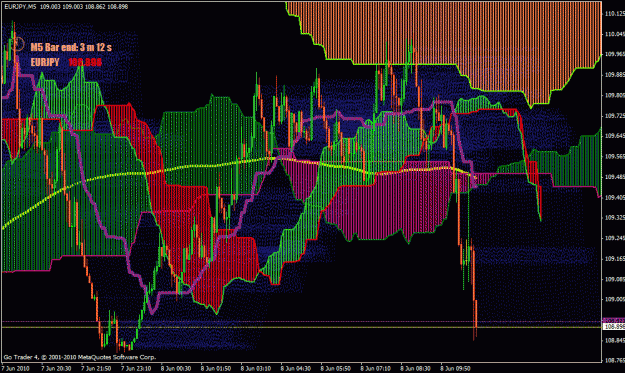Click the 108.845 price axis label

click(x=615, y=341)
